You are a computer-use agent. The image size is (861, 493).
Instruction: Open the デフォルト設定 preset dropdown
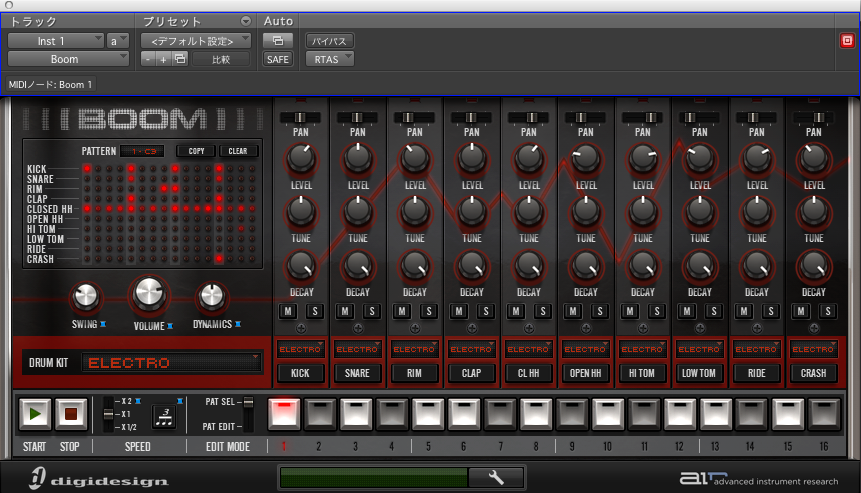click(196, 41)
